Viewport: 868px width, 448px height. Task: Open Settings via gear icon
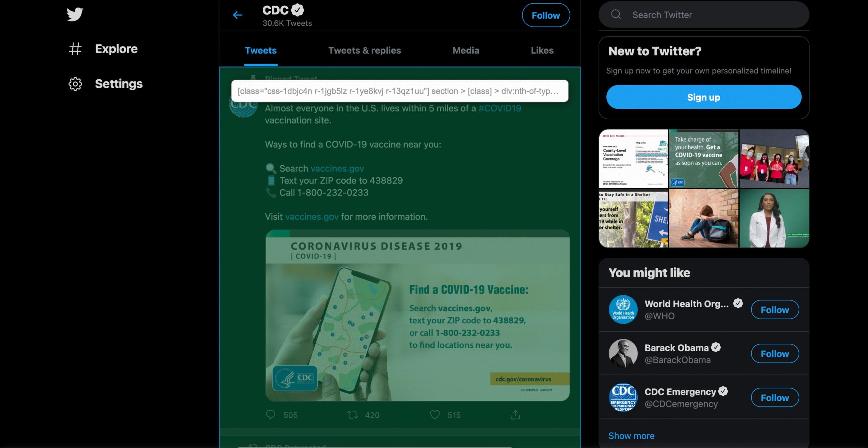[75, 84]
